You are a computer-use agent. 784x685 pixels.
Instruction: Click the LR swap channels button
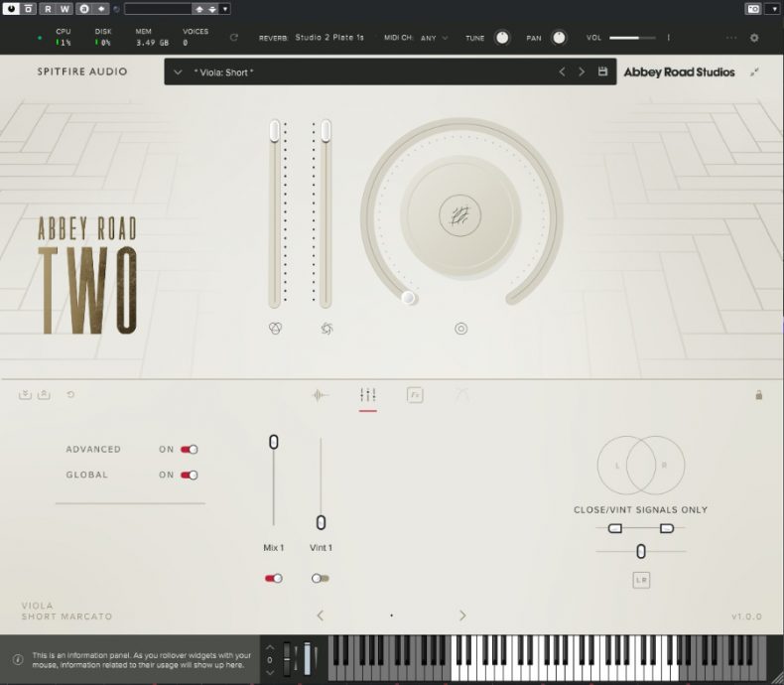click(x=641, y=580)
